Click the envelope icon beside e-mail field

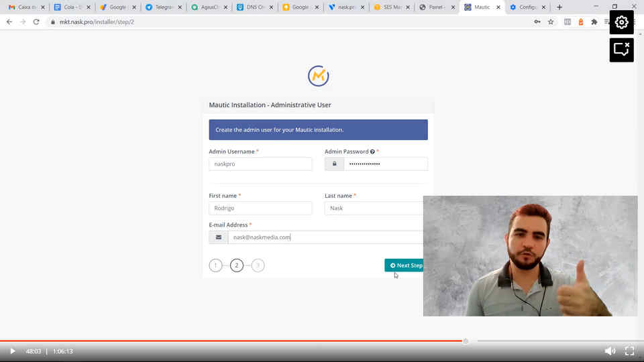[218, 237]
